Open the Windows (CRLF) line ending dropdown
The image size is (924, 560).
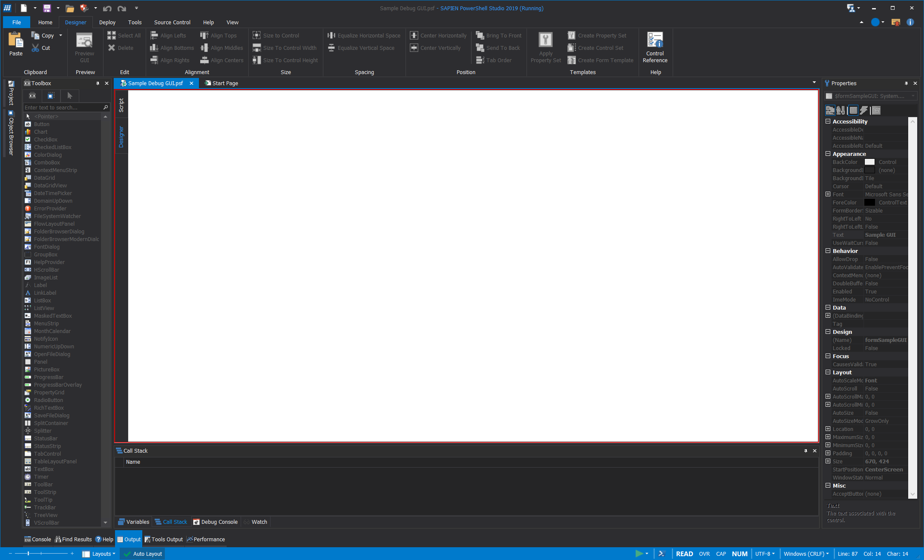tap(806, 554)
